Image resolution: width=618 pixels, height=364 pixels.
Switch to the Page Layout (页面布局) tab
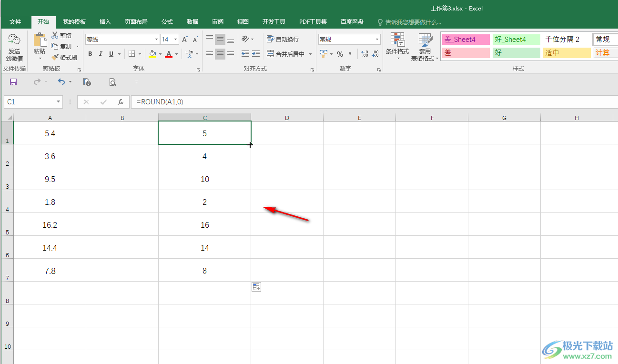(136, 22)
